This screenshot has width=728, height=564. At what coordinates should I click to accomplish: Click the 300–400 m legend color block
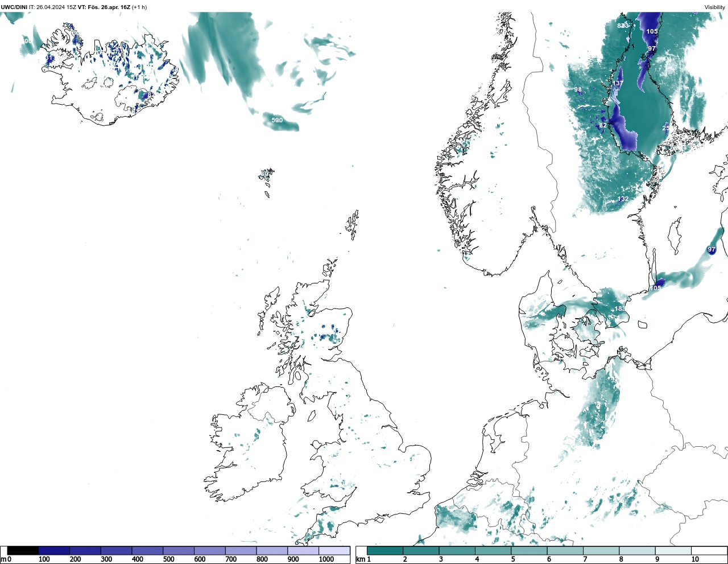[x=116, y=550]
